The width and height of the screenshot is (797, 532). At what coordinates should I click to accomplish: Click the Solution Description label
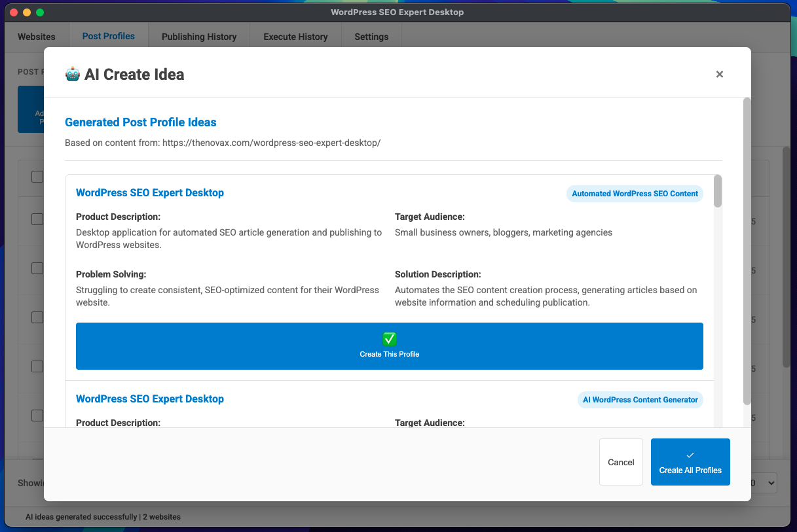[438, 275]
